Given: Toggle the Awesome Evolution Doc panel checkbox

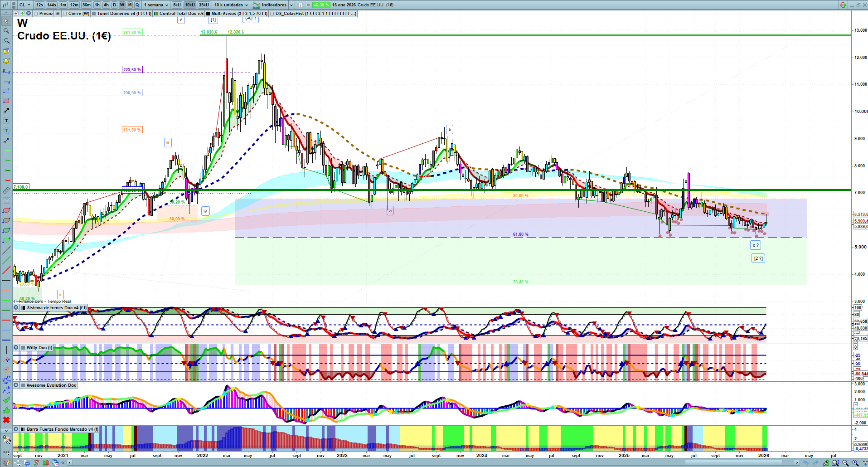Looking at the screenshot, I should point(23,385).
